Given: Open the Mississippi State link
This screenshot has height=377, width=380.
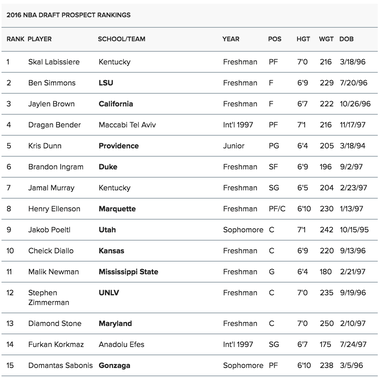Looking at the screenshot, I should click(x=128, y=272).
